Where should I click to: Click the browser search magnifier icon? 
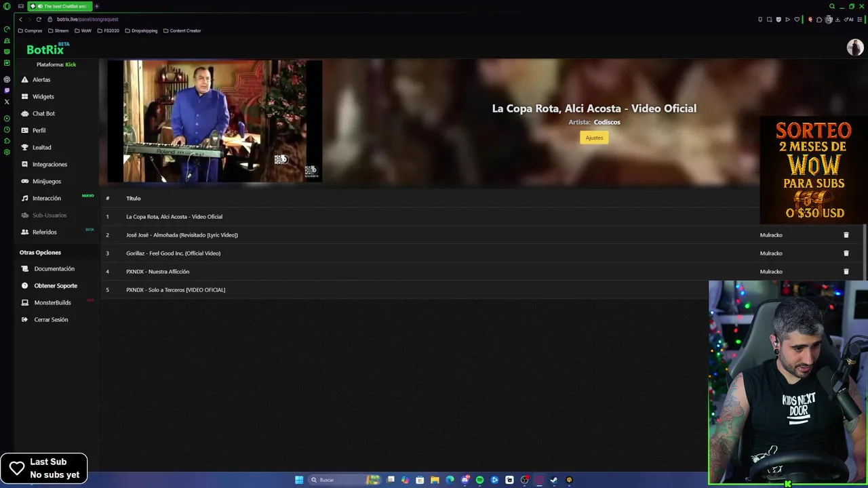coord(832,6)
